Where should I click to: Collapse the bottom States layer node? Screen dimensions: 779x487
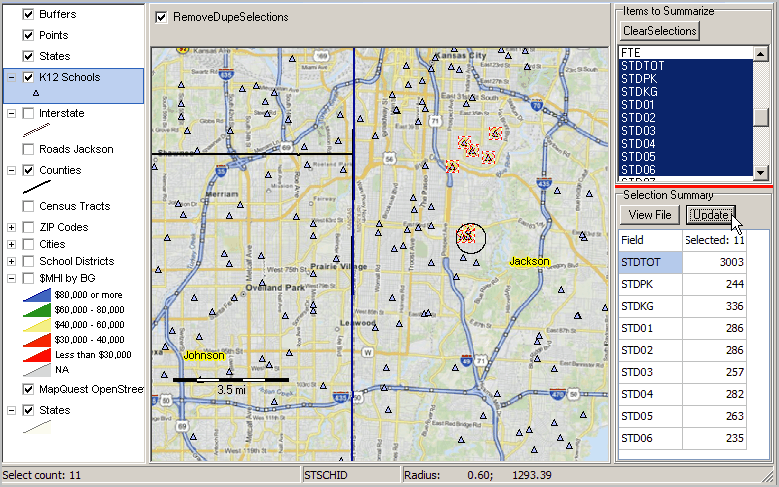click(x=11, y=410)
